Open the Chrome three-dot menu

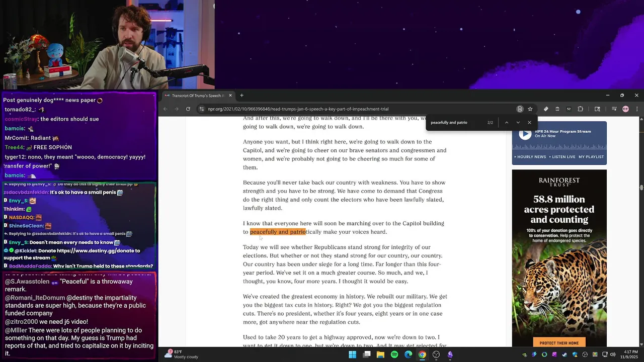pyautogui.click(x=637, y=109)
